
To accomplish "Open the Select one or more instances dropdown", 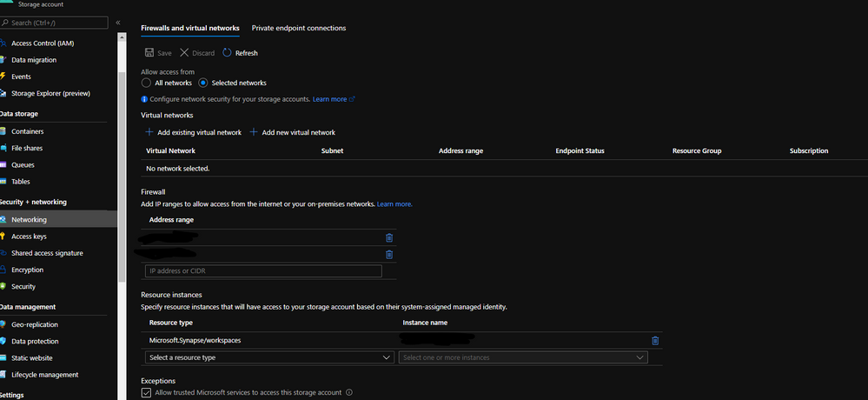I will [523, 357].
